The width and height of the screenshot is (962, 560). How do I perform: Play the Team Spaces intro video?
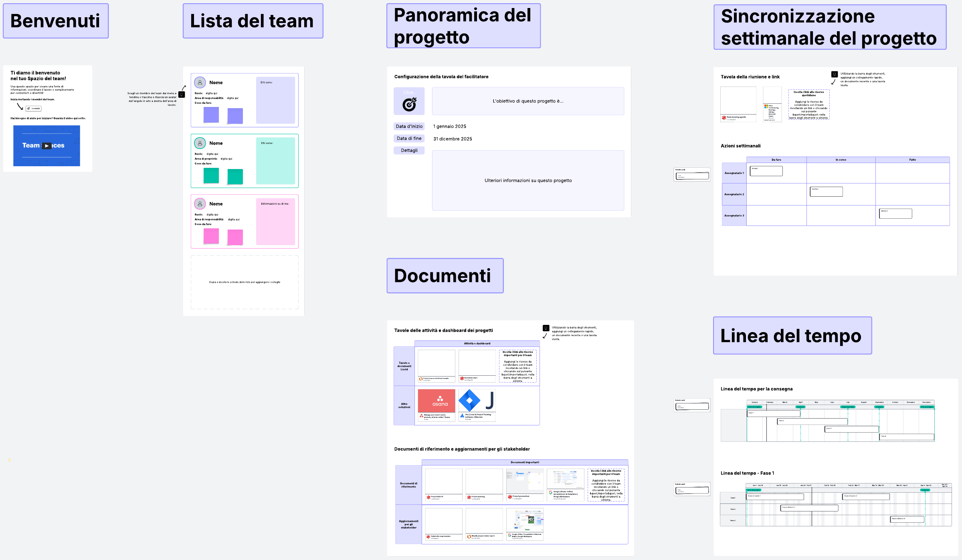47,146
